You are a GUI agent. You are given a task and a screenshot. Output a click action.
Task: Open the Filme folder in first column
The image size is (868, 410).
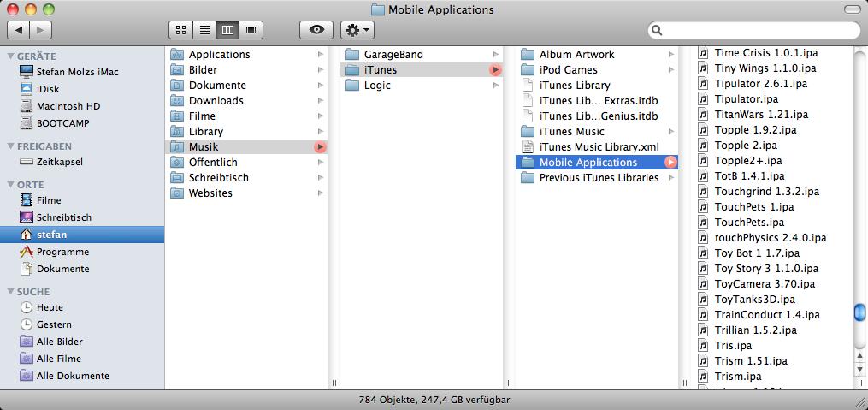pos(247,116)
